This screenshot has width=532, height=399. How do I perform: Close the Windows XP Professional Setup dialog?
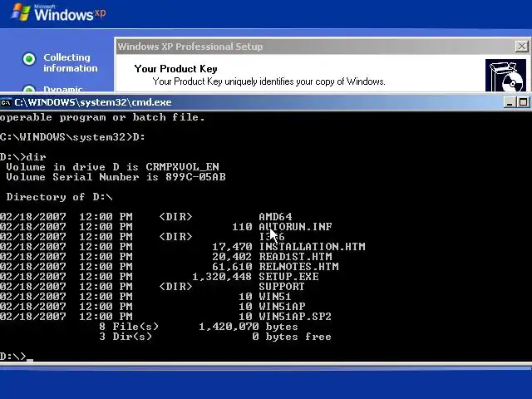coord(522,47)
